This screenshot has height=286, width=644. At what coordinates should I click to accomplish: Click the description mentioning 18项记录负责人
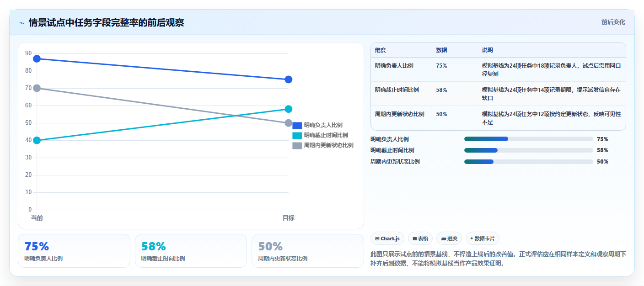[x=551, y=70]
